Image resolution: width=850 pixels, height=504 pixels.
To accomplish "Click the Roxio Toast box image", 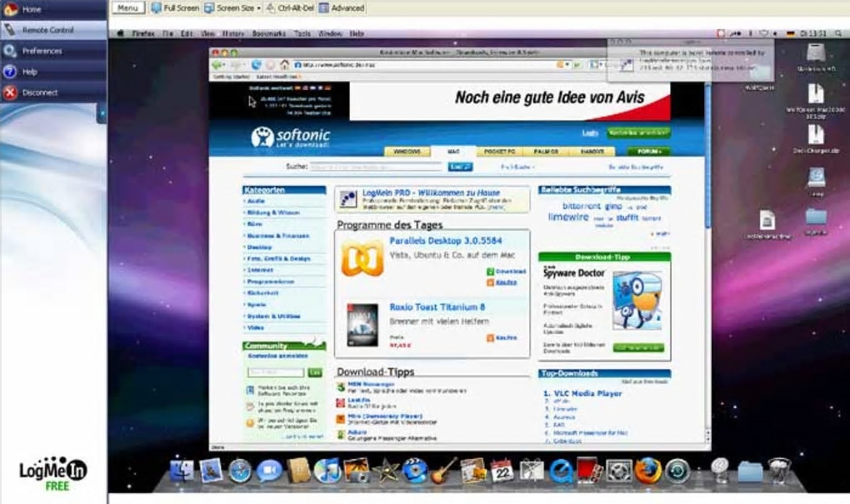I will (x=362, y=325).
